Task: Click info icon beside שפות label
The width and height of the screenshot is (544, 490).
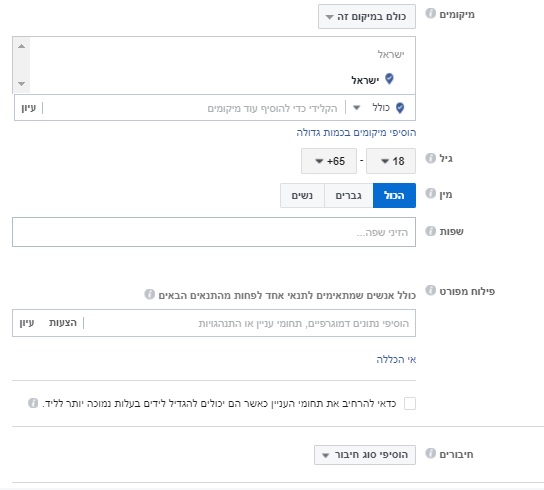Action: click(430, 231)
